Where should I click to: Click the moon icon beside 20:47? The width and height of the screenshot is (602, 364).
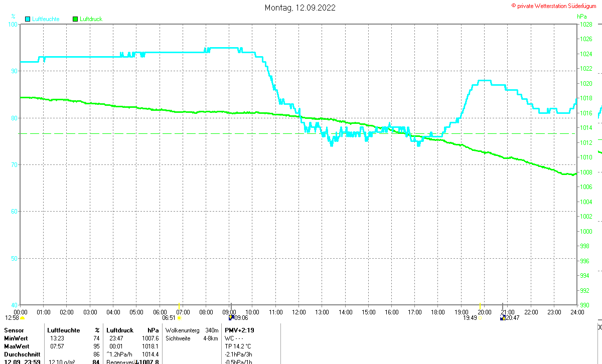503,317
